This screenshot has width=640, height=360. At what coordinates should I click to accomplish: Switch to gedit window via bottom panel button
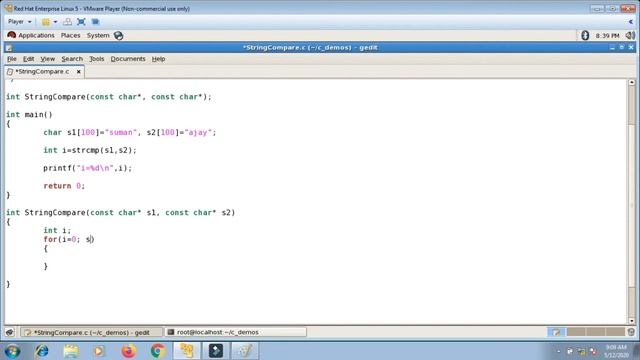tap(91, 332)
